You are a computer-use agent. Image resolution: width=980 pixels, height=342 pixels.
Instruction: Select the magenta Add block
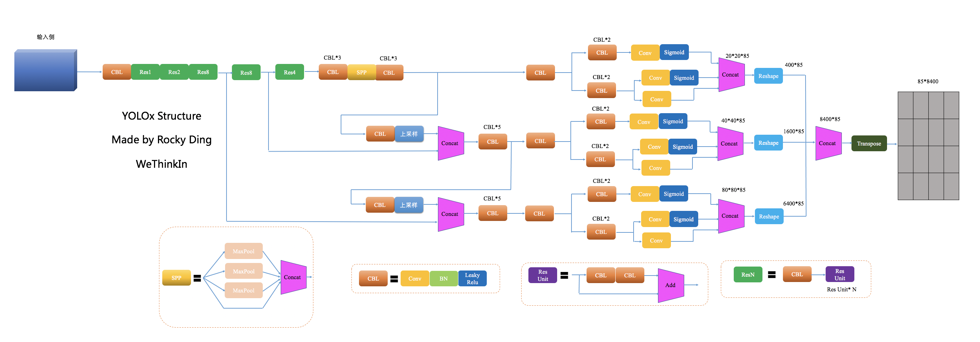click(671, 285)
